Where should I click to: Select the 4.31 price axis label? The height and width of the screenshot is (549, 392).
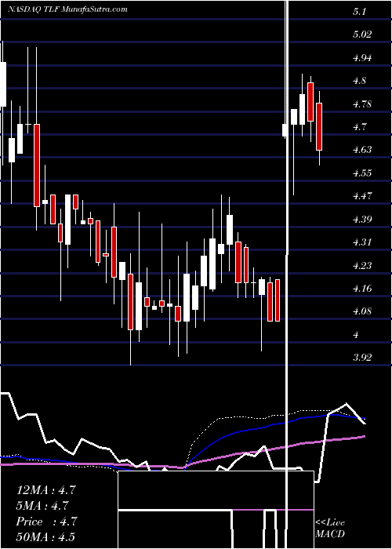pyautogui.click(x=362, y=242)
